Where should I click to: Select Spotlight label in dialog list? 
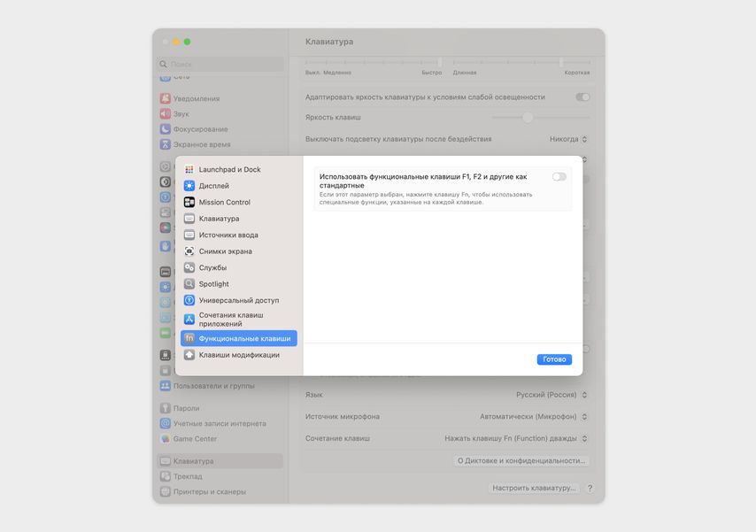pyautogui.click(x=213, y=283)
